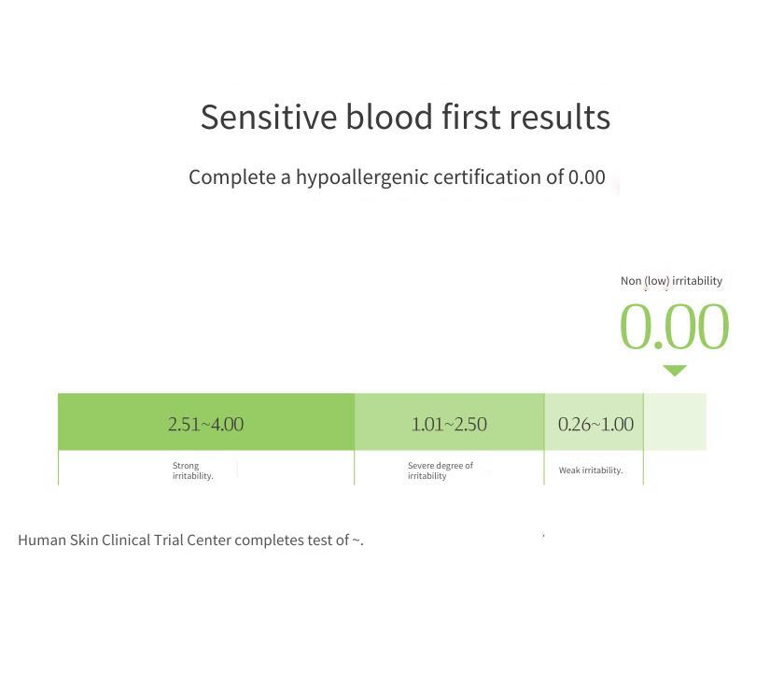Click the word 'Sensitive' in the heading
The height and width of the screenshot is (688, 784).
coord(269,118)
